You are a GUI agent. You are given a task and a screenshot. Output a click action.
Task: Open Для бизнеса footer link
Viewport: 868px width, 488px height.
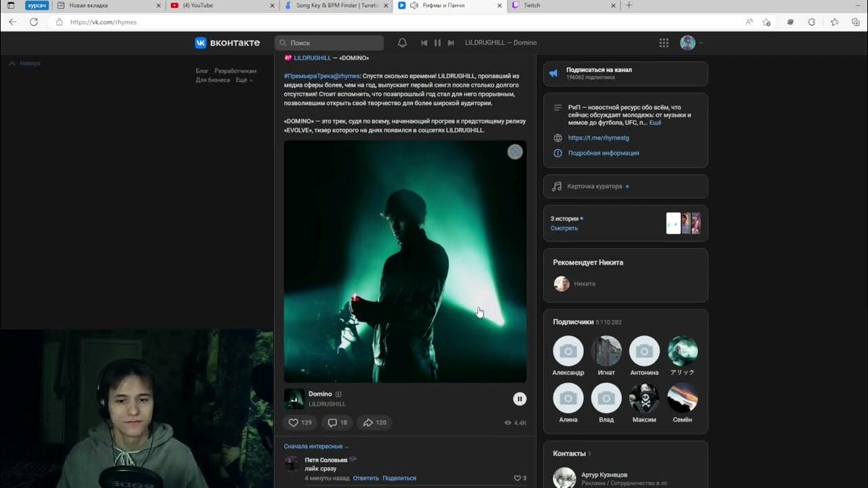[213, 80]
